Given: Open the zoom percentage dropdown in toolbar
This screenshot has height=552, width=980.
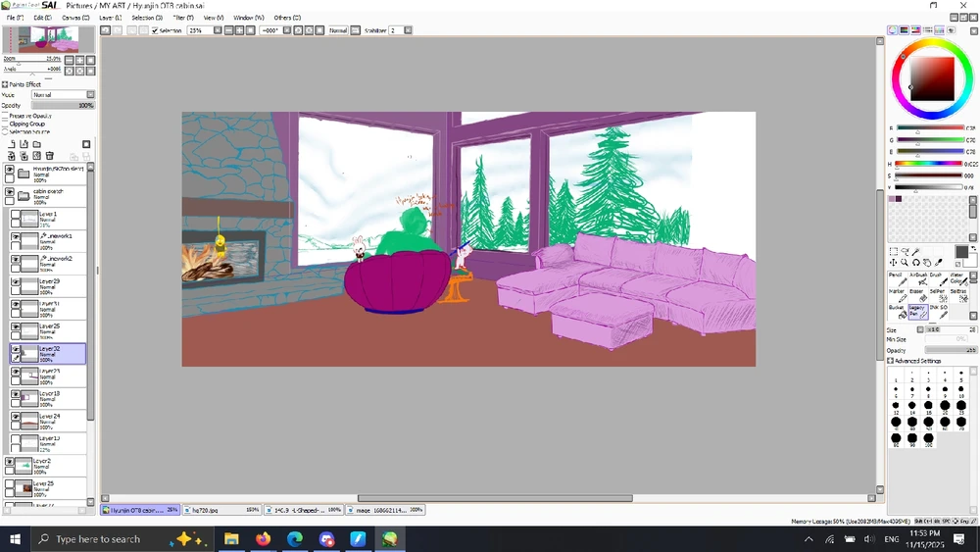Looking at the screenshot, I should (x=218, y=30).
